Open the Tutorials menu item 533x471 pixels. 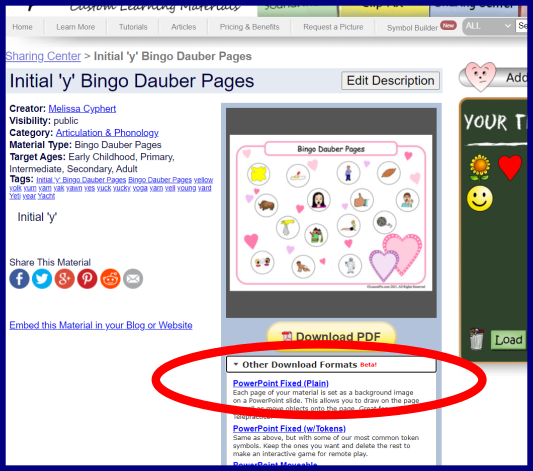133,27
